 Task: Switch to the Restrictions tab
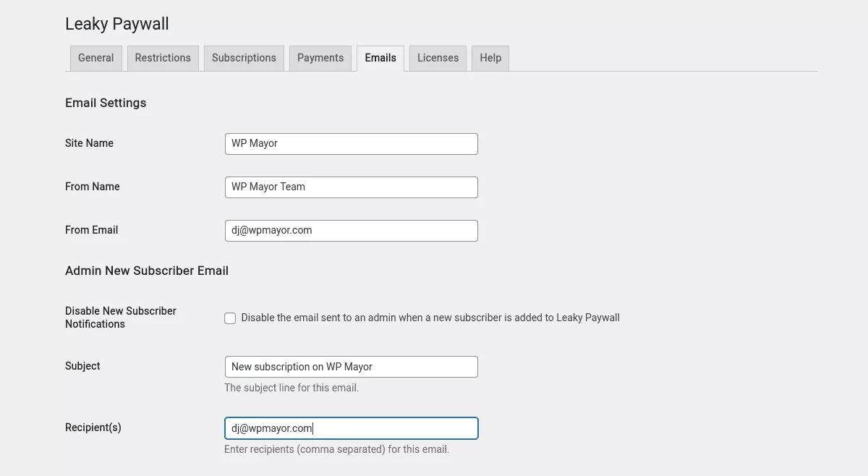click(x=163, y=58)
